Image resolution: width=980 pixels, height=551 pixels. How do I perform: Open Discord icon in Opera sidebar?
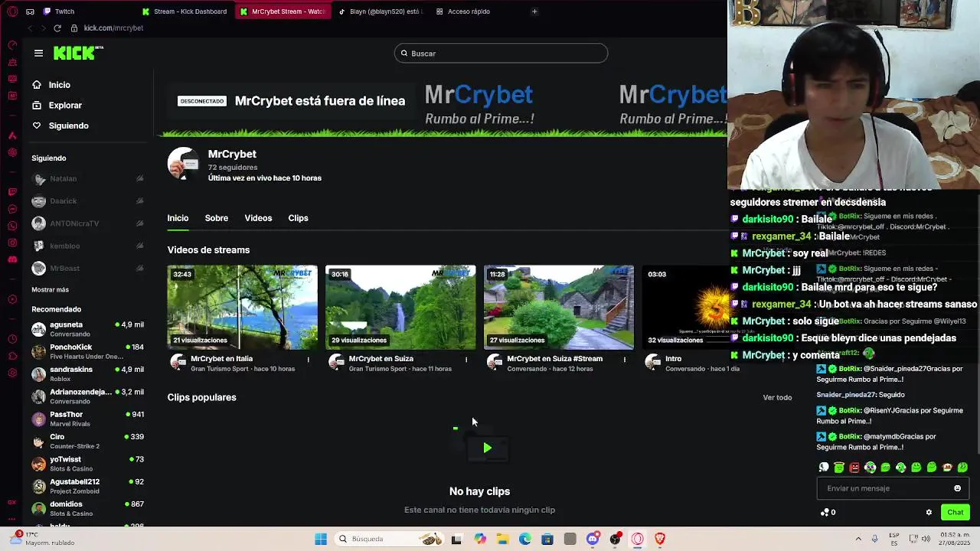coord(12,259)
